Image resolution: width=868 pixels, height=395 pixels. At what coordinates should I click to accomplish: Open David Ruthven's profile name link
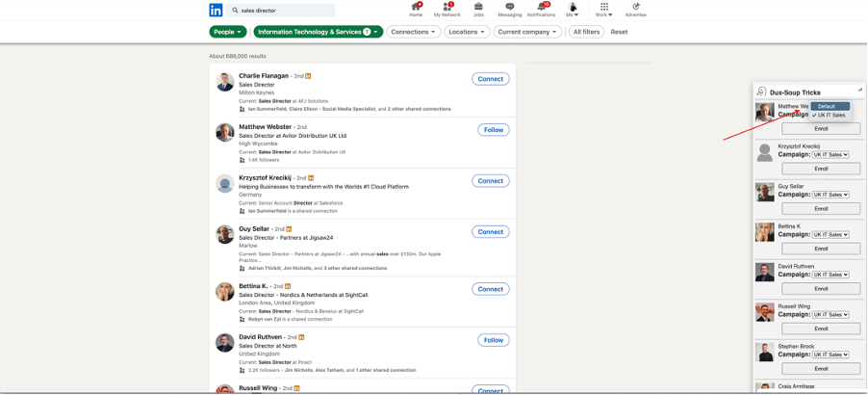coord(261,337)
